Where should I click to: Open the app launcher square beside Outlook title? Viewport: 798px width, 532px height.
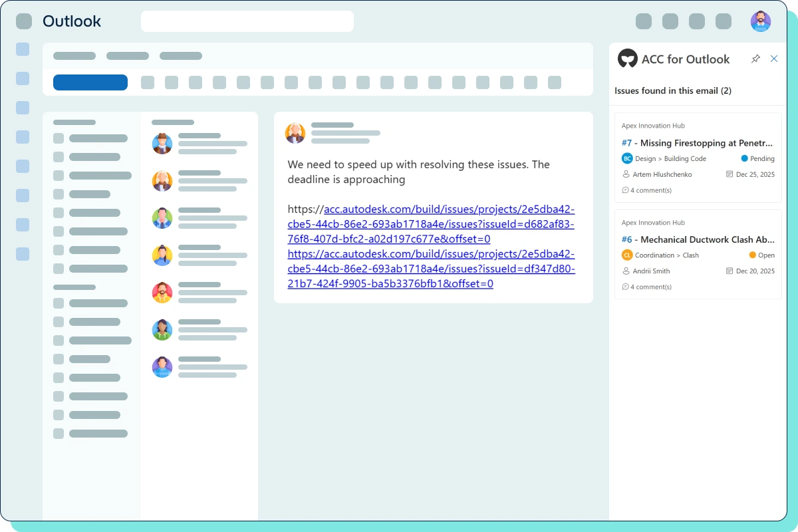click(24, 21)
